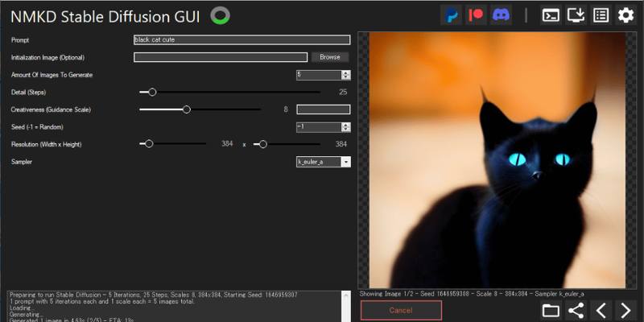
Task: Increase the Seed value
Action: coord(346,125)
